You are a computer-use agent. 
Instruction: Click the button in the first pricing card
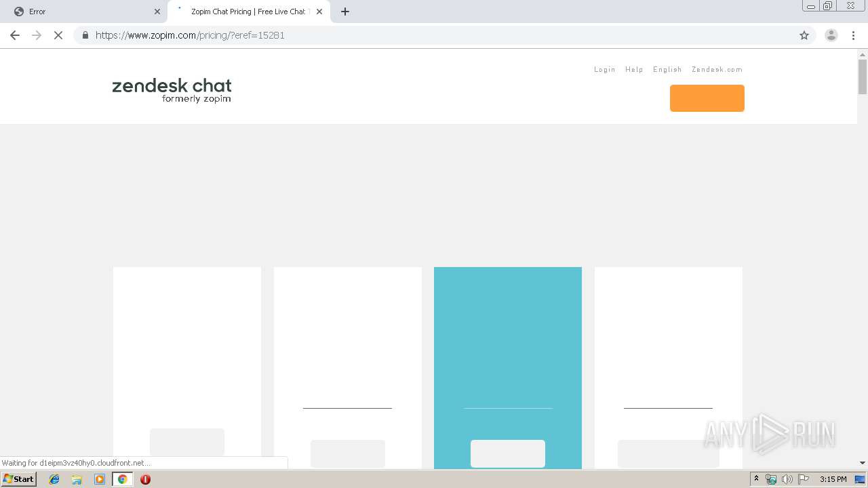tap(187, 442)
